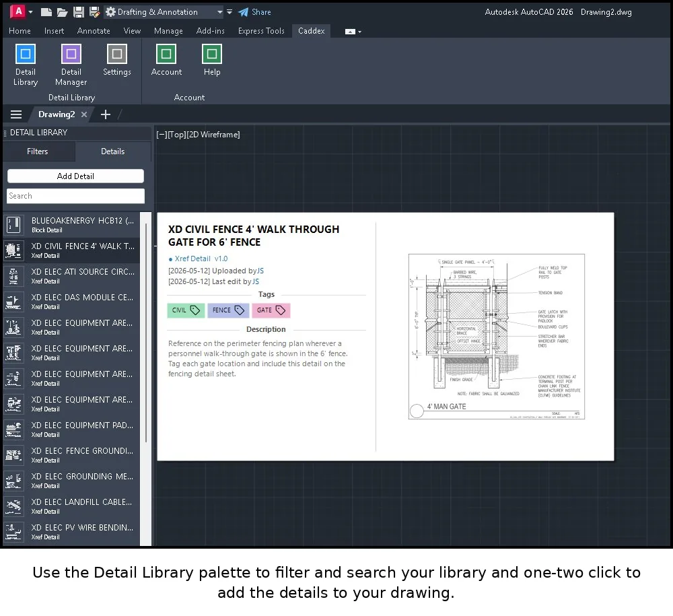The width and height of the screenshot is (673, 616).
Task: Click XD ELEC DAS MODULE thumbnail icon
Action: click(x=13, y=302)
